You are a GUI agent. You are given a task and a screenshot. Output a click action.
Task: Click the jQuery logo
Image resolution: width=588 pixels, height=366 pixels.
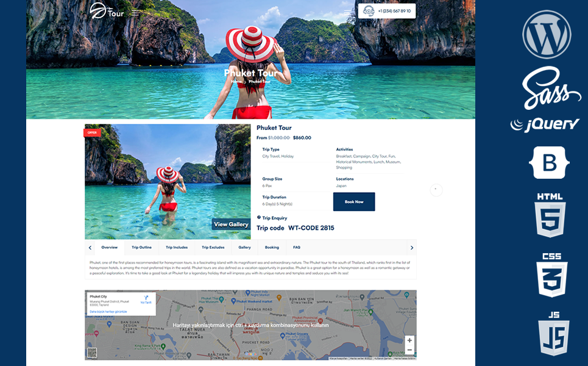pyautogui.click(x=545, y=124)
